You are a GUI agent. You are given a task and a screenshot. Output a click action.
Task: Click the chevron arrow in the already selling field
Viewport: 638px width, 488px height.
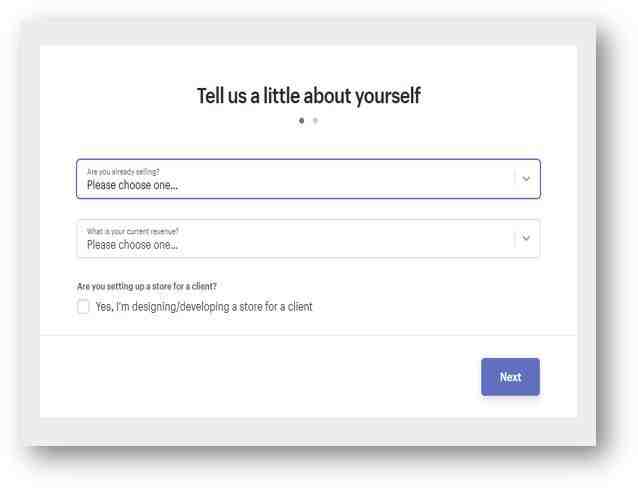[x=526, y=179]
